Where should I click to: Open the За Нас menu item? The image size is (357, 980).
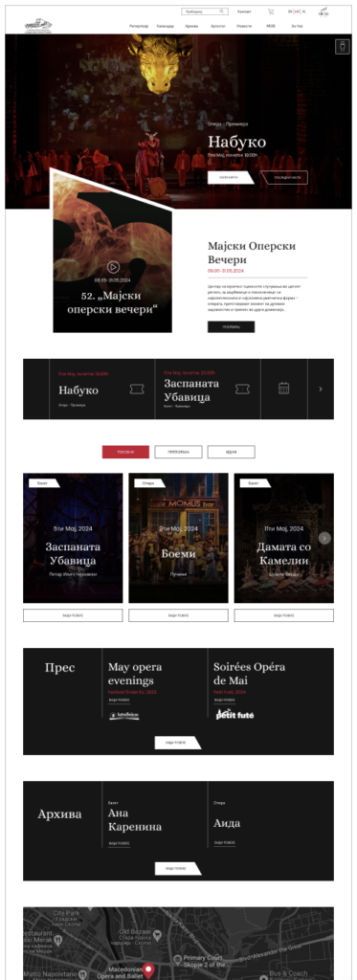(298, 26)
